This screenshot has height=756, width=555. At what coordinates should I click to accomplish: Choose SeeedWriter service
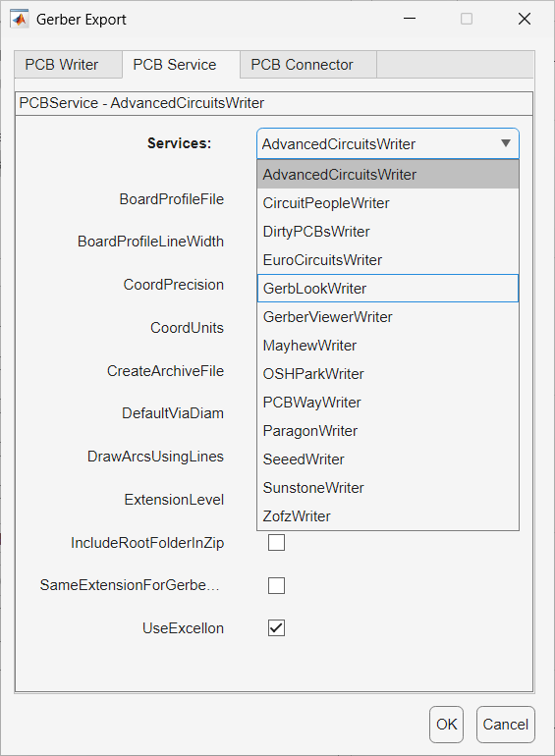click(388, 459)
